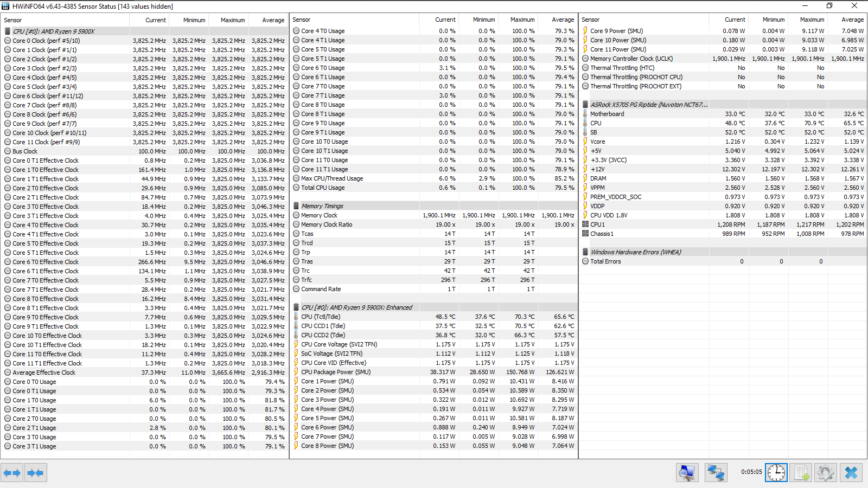Select the Core 3 T1 Usage label
Screen dimensions: 868x488
click(x=34, y=446)
